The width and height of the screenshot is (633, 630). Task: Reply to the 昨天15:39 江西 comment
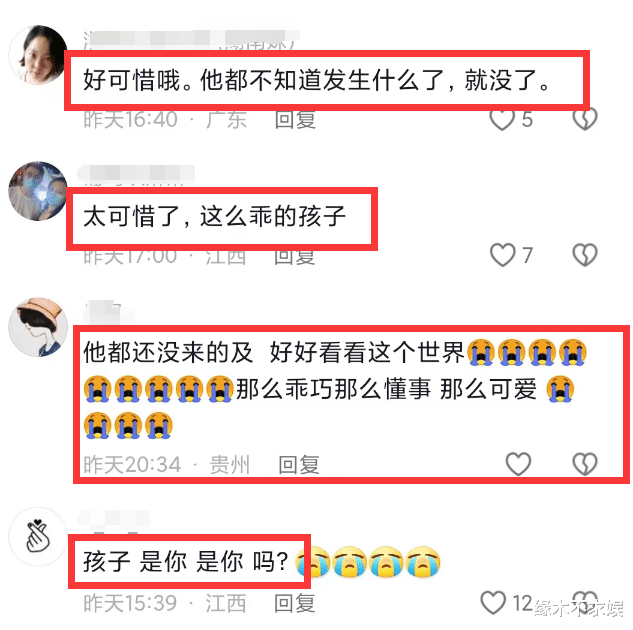294,603
